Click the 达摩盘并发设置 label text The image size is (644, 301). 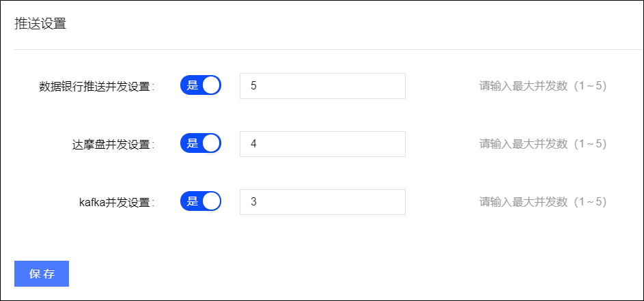[113, 145]
